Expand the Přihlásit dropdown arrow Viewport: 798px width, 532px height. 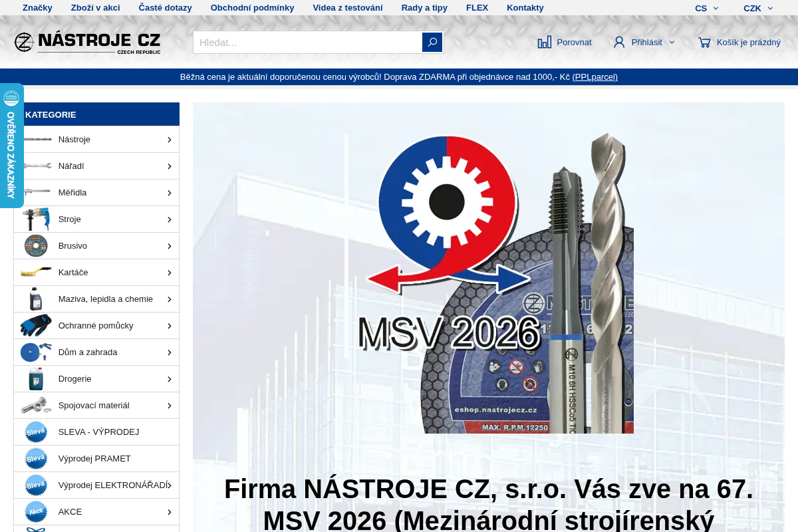coord(672,42)
